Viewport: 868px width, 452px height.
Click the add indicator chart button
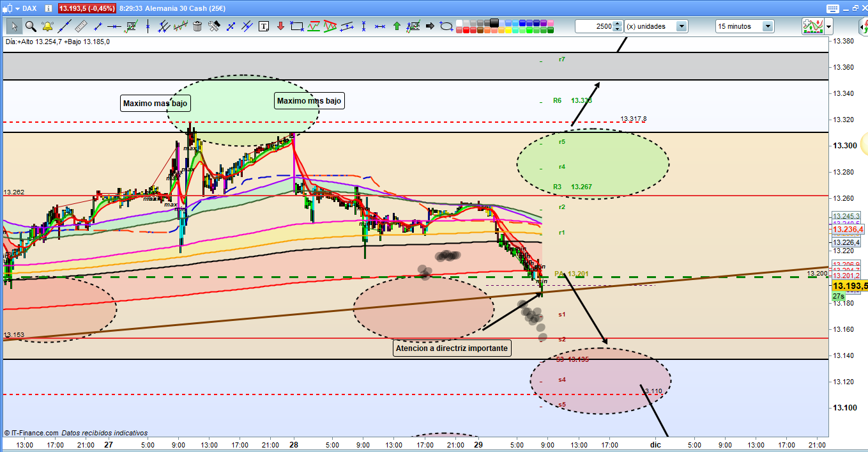pos(812,26)
